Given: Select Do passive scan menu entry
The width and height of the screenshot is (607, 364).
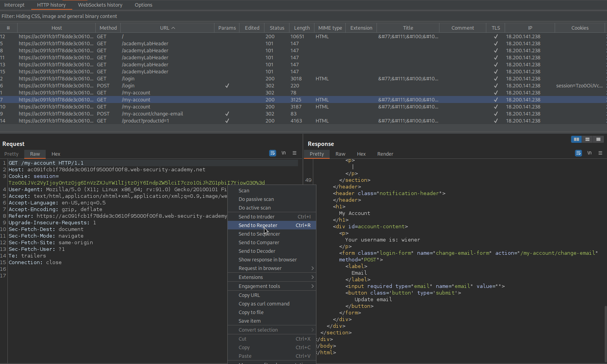Looking at the screenshot, I should pos(272,199).
